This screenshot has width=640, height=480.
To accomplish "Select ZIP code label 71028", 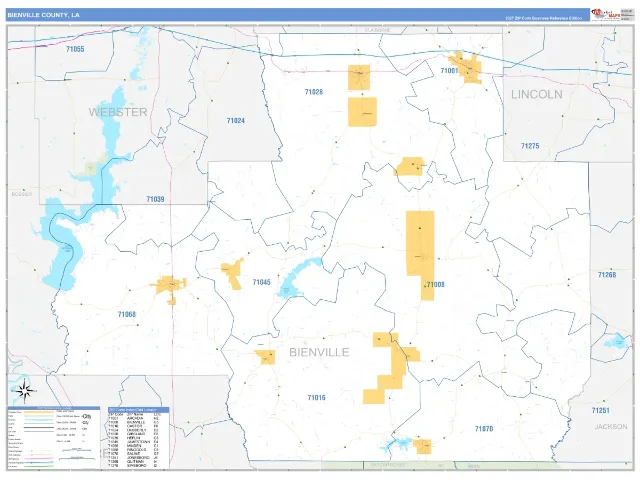I will (313, 92).
